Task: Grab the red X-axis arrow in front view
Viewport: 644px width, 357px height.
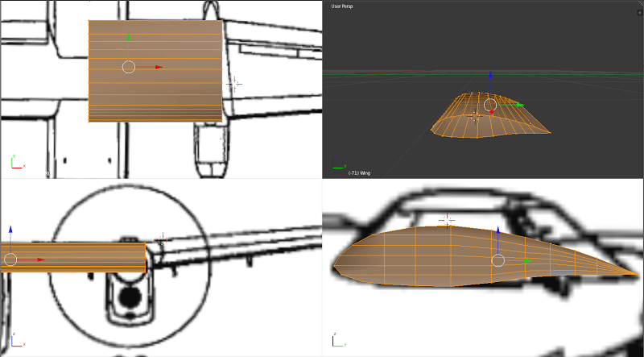Action: click(41, 259)
